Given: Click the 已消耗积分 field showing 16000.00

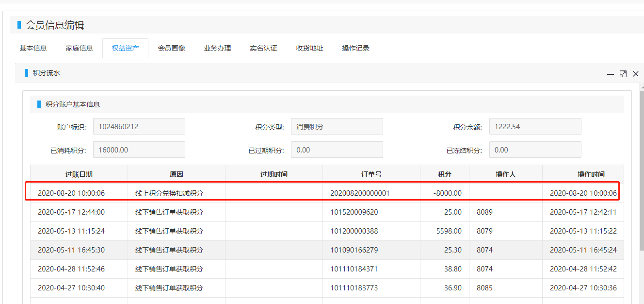Looking at the screenshot, I should click(x=139, y=150).
